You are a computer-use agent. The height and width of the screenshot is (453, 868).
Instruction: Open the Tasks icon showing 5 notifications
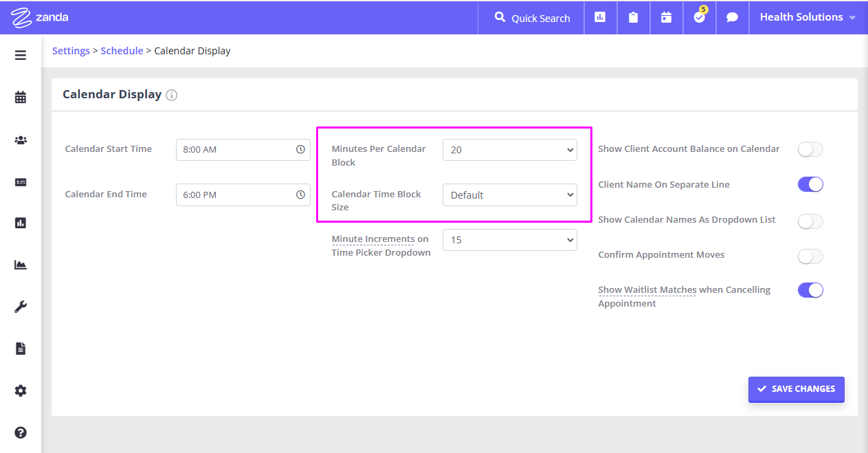(x=699, y=18)
